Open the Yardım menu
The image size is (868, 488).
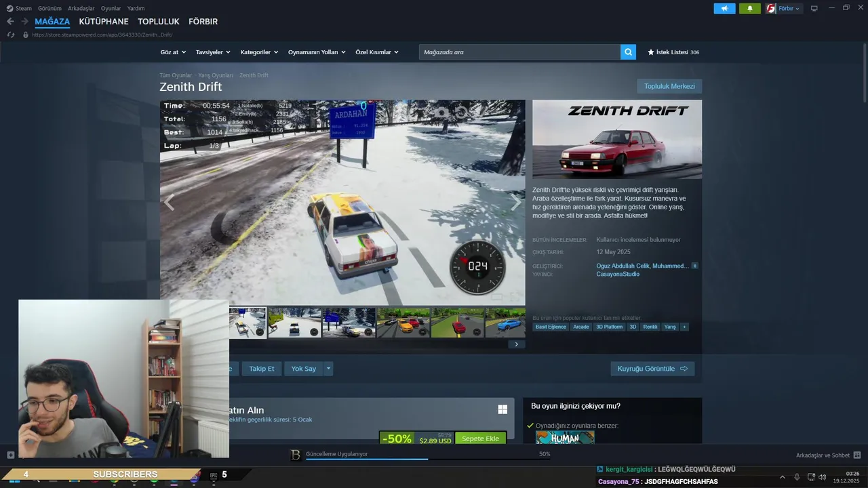(136, 8)
